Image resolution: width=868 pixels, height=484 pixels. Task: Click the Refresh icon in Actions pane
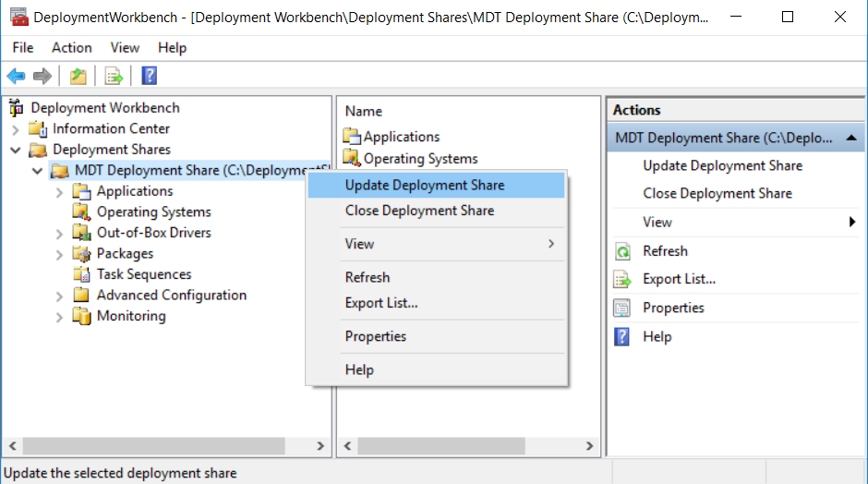coord(622,251)
